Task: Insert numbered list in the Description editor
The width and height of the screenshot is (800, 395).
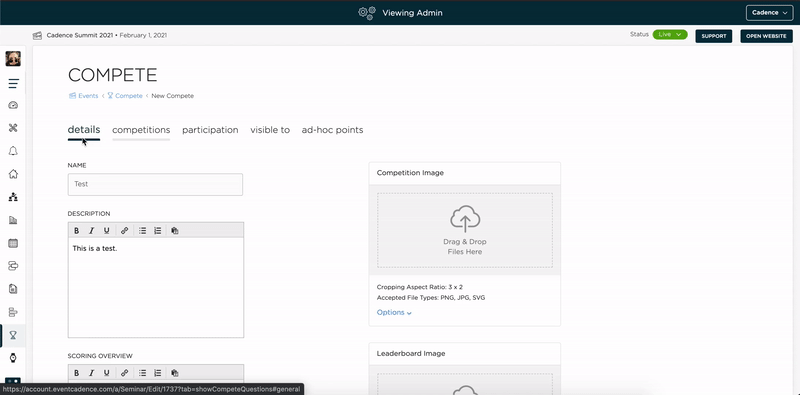Action: pos(158,231)
